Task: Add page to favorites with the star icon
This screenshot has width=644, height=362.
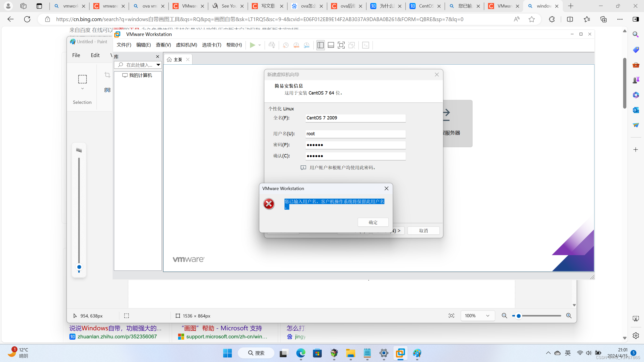Action: tap(532, 19)
